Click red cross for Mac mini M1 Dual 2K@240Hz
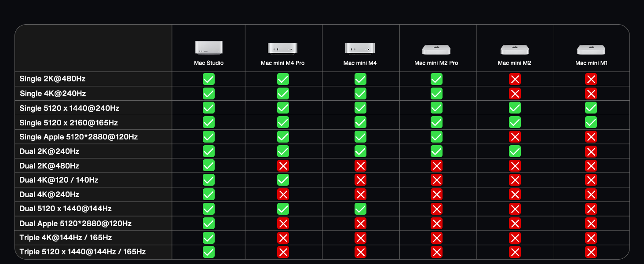644x264 pixels. click(x=591, y=151)
